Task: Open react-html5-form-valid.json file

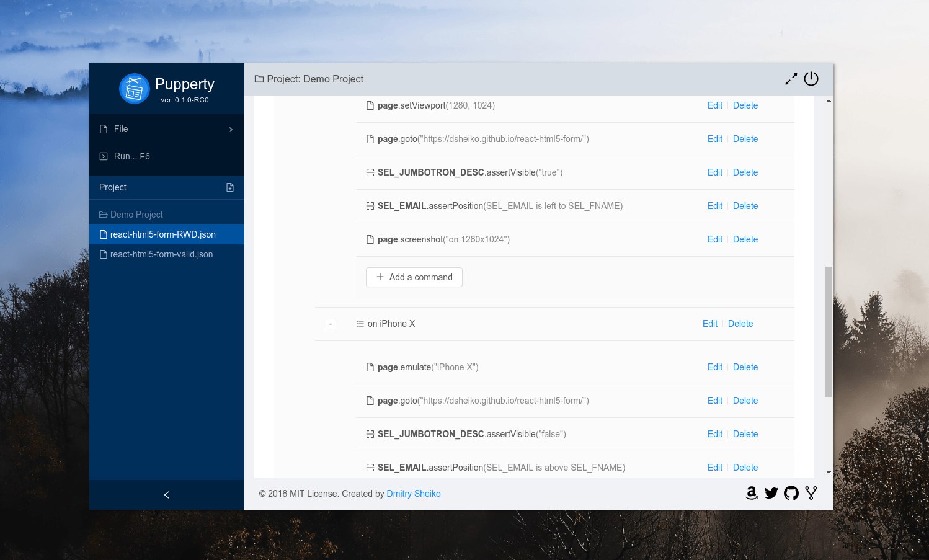Action: click(167, 254)
